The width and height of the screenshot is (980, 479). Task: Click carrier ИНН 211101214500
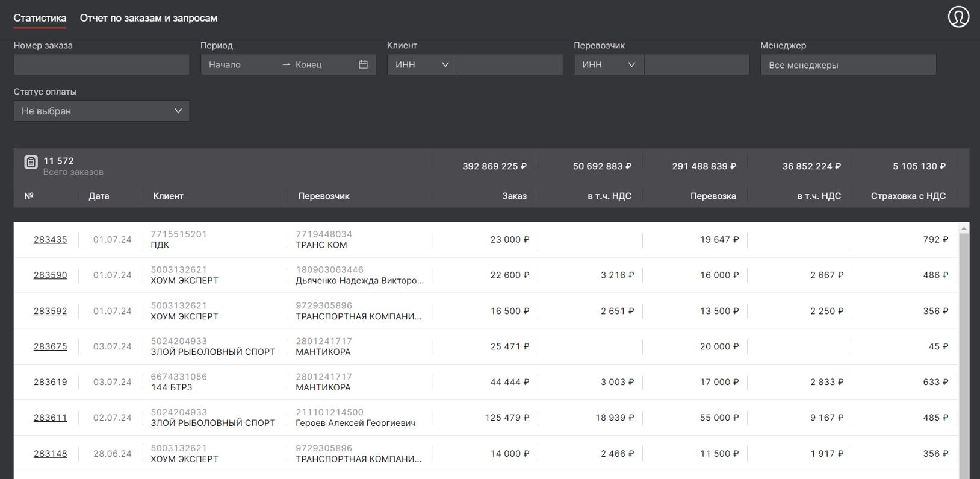click(x=329, y=412)
